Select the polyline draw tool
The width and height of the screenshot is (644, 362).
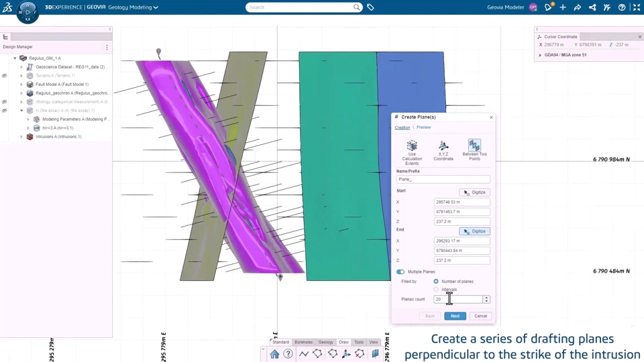point(303,354)
